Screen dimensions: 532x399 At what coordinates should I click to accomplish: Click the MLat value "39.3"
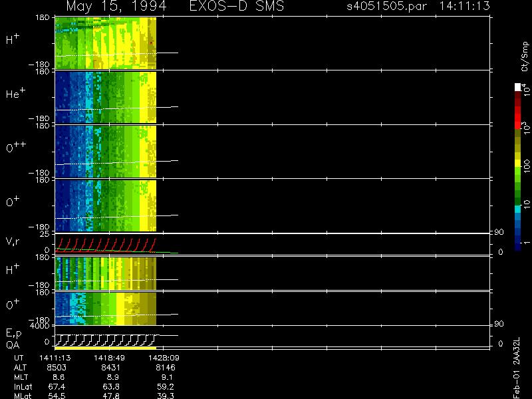[x=166, y=396]
